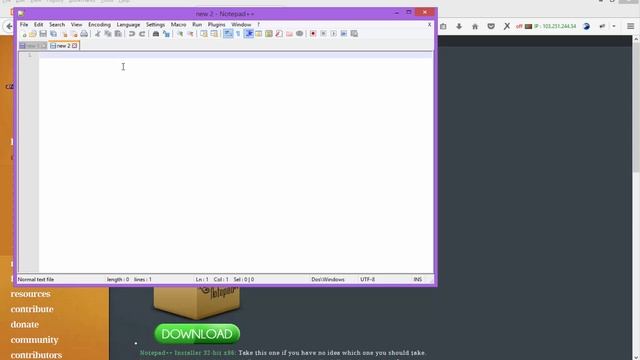Screen dimensions: 640x360
Task: Start macro recording with red dot icon
Action: click(x=313, y=34)
